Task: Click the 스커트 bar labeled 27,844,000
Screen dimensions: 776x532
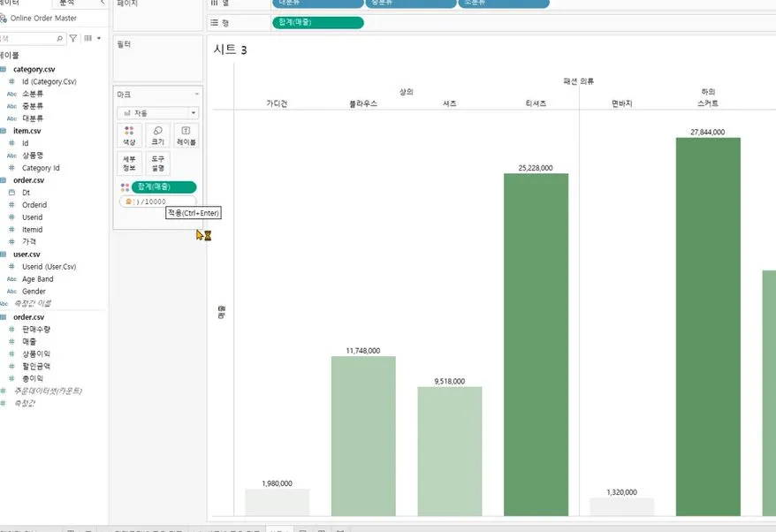Action: (708, 327)
